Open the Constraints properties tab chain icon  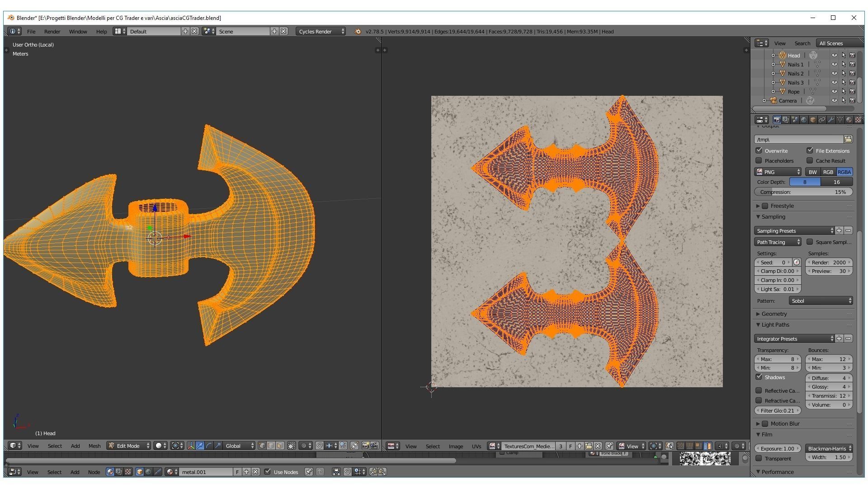822,120
